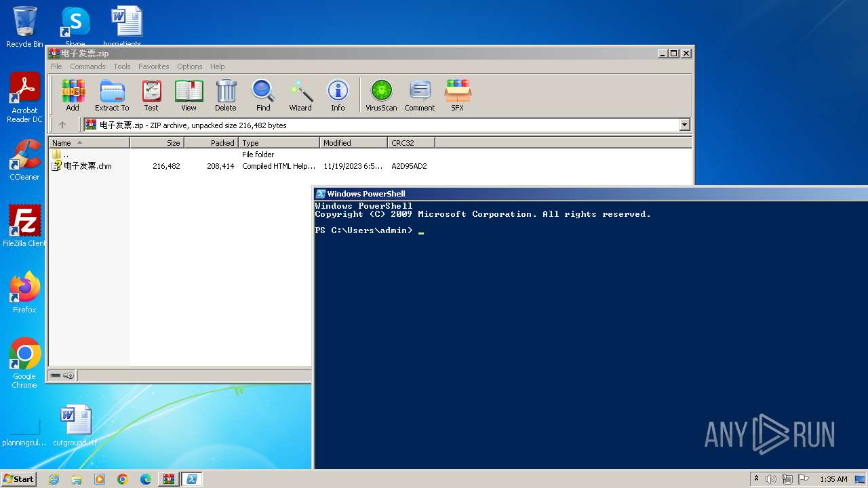This screenshot has height=488, width=868.
Task: Open the Recycle Bin desktop icon
Action: click(24, 27)
